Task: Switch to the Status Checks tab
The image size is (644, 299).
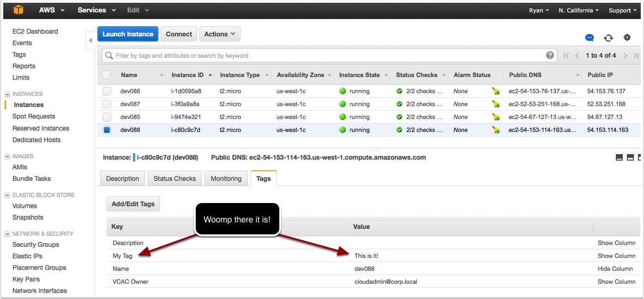Action: (175, 179)
